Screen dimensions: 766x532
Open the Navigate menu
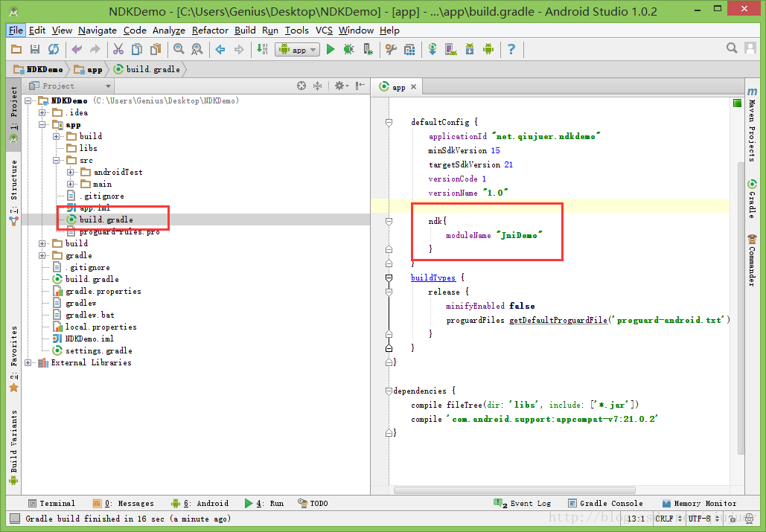[98, 31]
